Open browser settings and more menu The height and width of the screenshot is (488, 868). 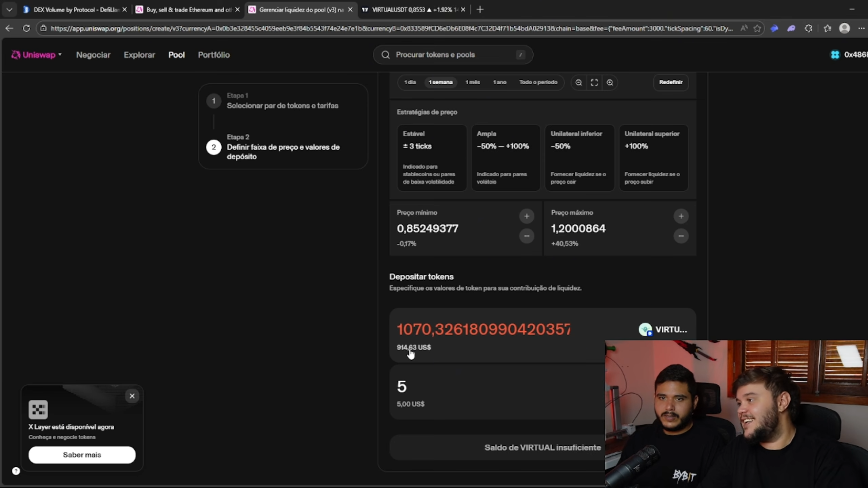coord(861,28)
